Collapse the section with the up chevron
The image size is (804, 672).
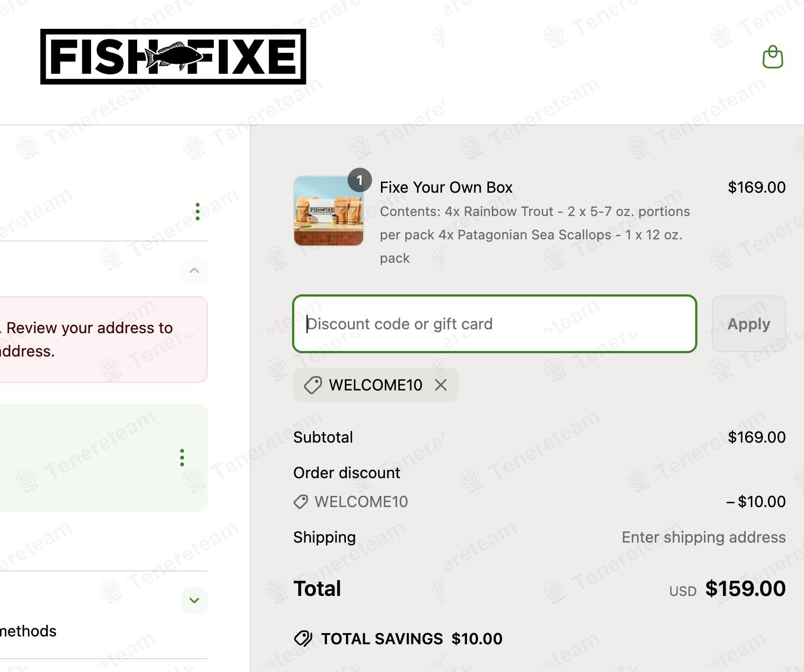(x=194, y=270)
